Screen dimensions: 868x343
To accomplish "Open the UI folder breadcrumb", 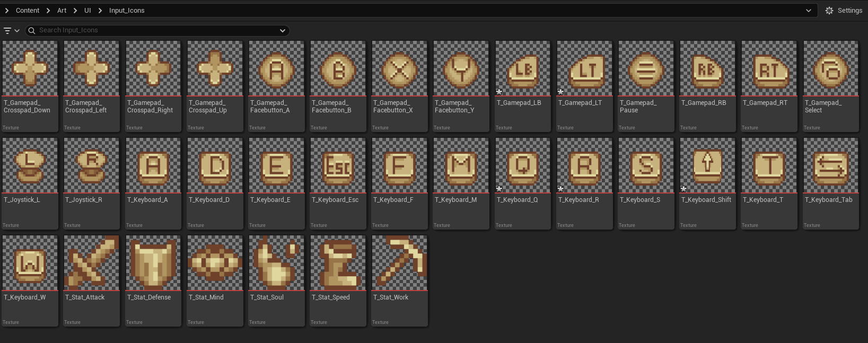I will click(x=87, y=11).
